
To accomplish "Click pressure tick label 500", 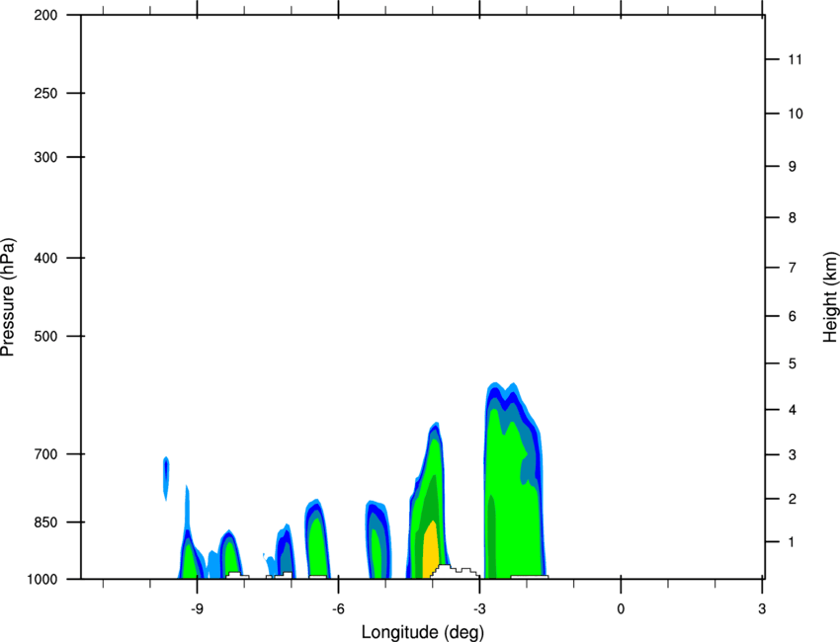I will pyautogui.click(x=45, y=336).
